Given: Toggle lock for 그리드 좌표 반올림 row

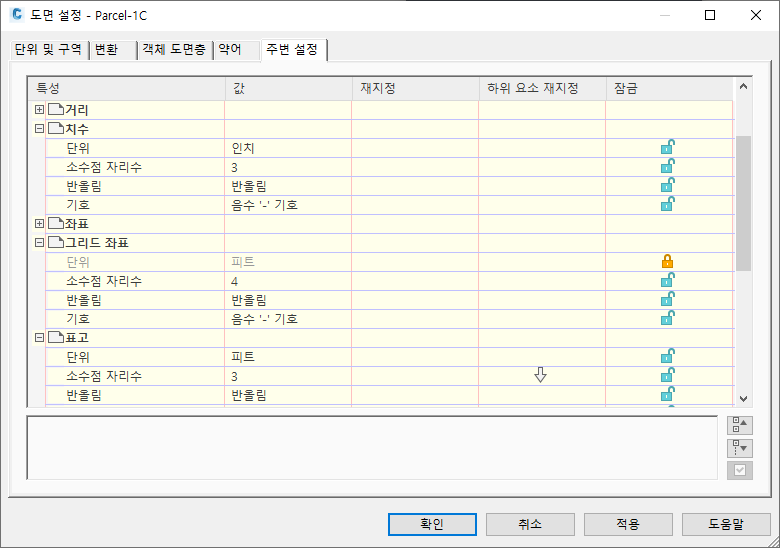Looking at the screenshot, I should coord(667,300).
